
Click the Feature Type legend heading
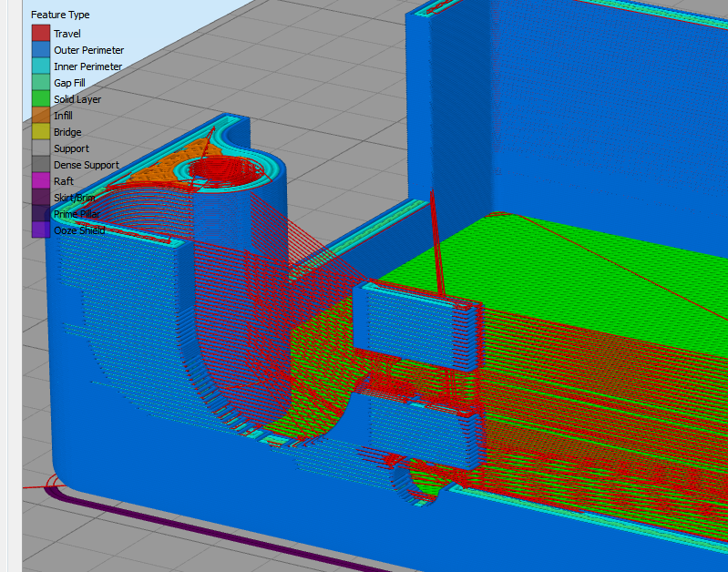(x=60, y=15)
